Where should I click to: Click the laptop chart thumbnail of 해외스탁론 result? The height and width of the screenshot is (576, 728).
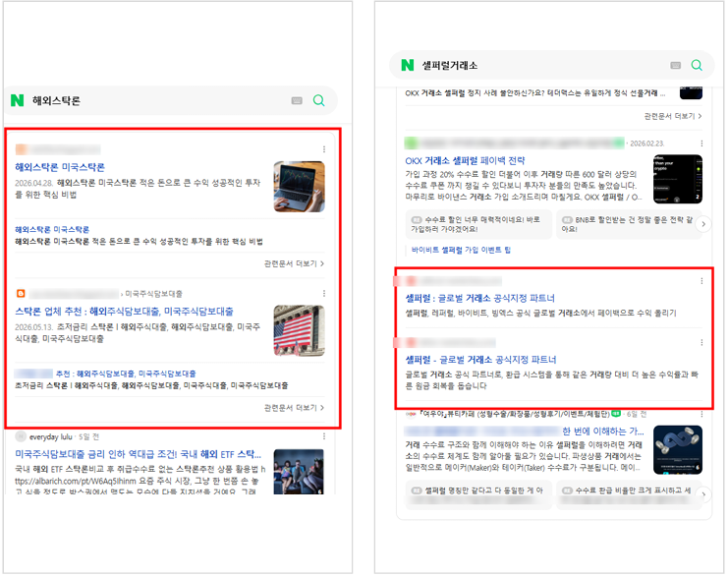(299, 187)
